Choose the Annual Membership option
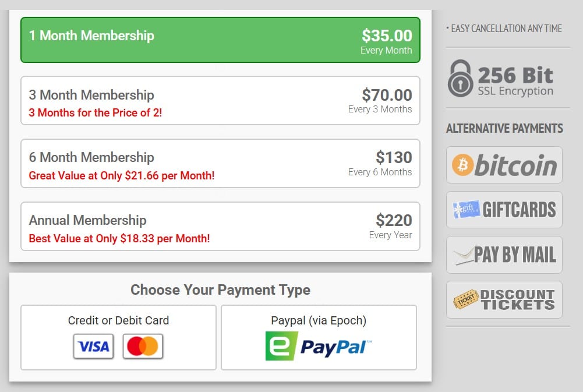The height and width of the screenshot is (392, 583). point(221,226)
